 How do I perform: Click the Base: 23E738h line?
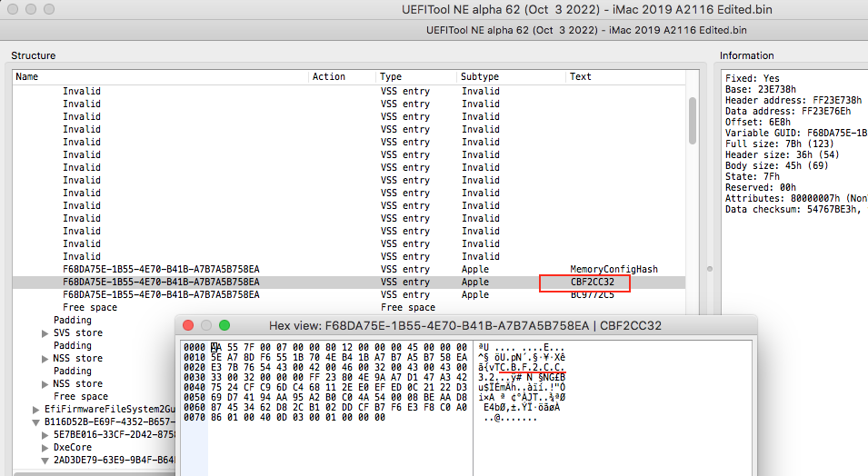tap(761, 89)
